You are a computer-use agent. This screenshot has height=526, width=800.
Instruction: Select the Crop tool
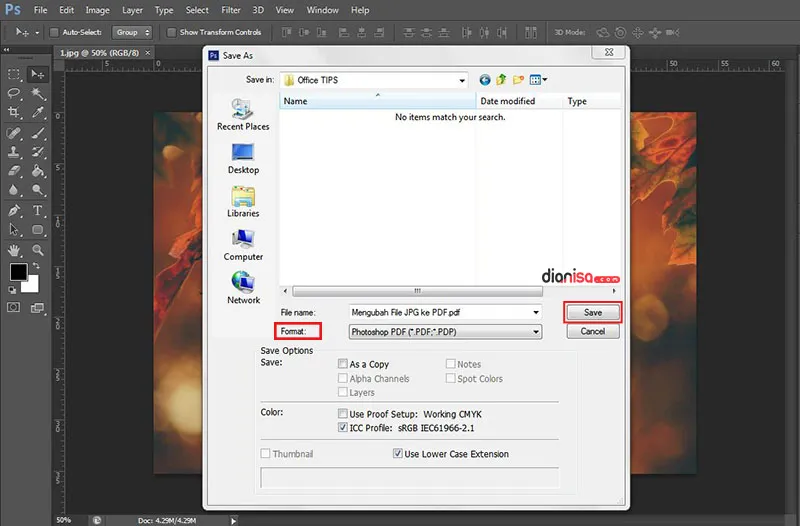click(x=14, y=112)
